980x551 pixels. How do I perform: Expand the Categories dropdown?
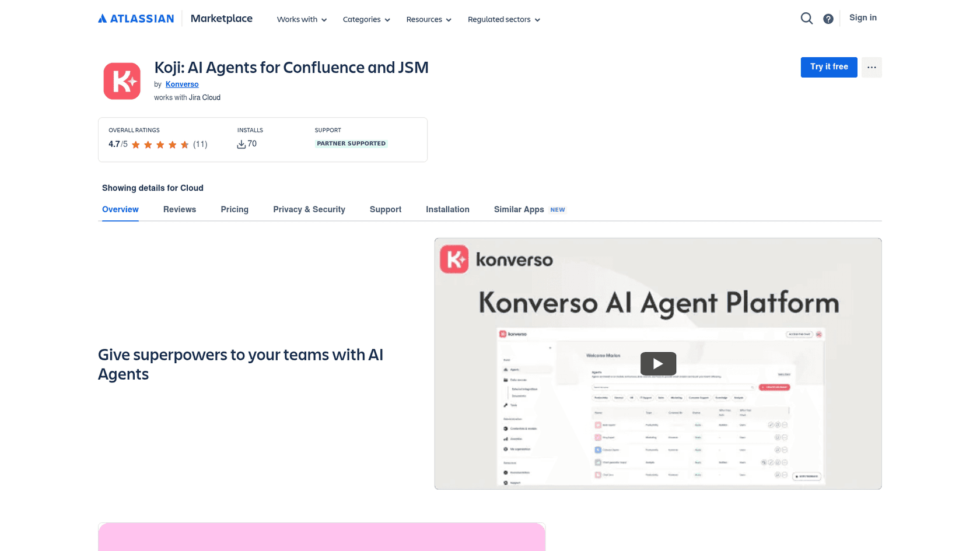(366, 19)
